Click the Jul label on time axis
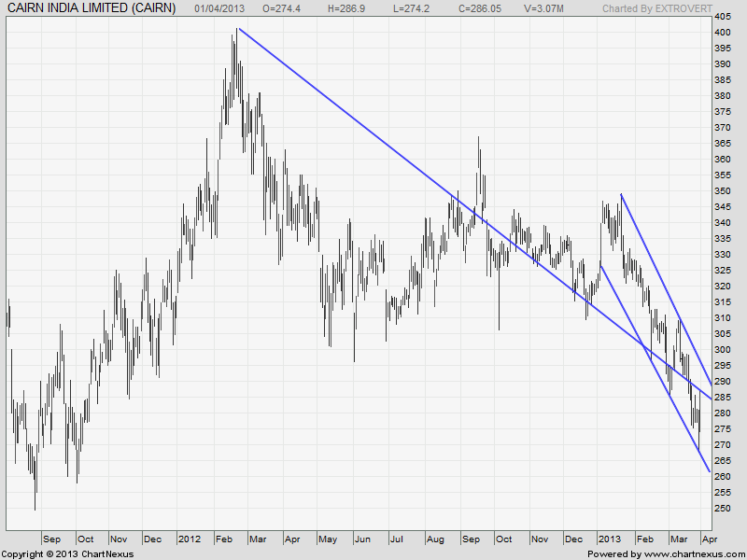Screen dimensions: 747x560 tap(397, 539)
